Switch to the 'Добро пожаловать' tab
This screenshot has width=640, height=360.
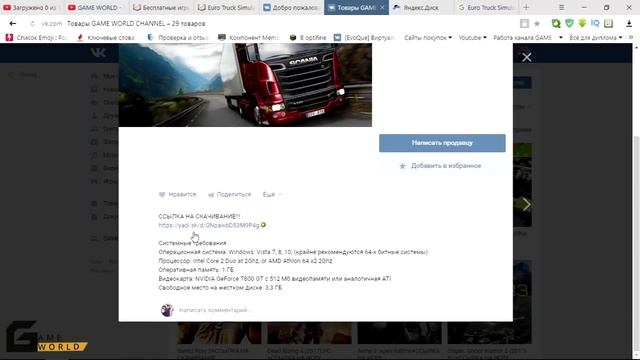[x=291, y=7]
